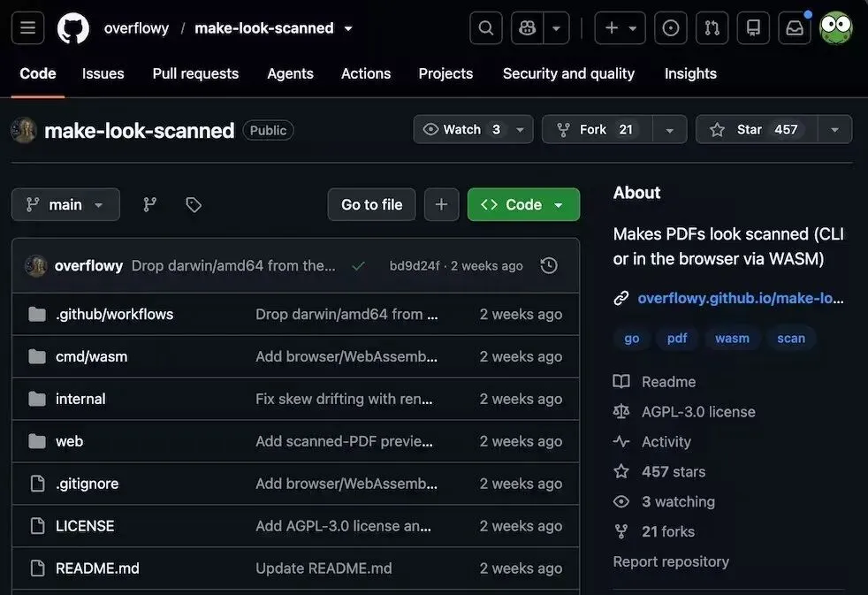This screenshot has height=595, width=868.
Task: Switch to the Issues tab
Action: pyautogui.click(x=103, y=73)
